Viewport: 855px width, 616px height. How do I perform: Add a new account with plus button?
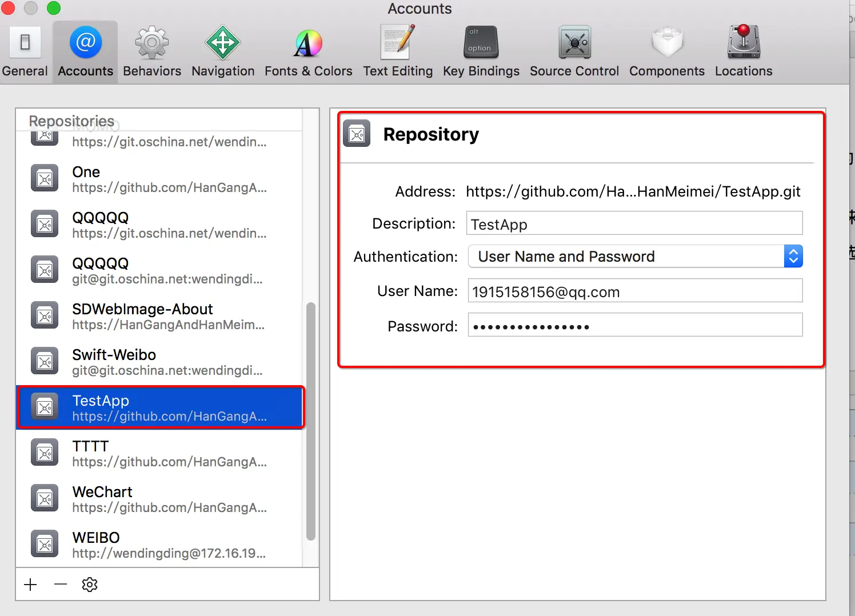coord(30,584)
